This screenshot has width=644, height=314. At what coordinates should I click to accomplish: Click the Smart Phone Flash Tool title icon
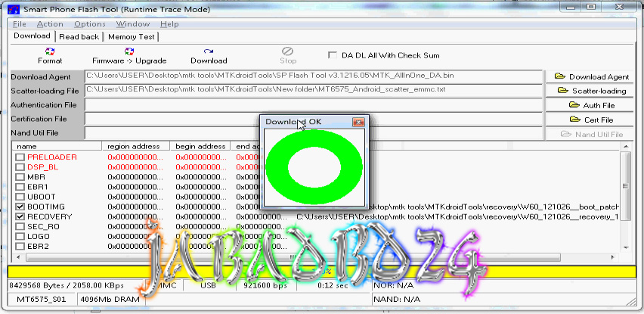[x=13, y=9]
